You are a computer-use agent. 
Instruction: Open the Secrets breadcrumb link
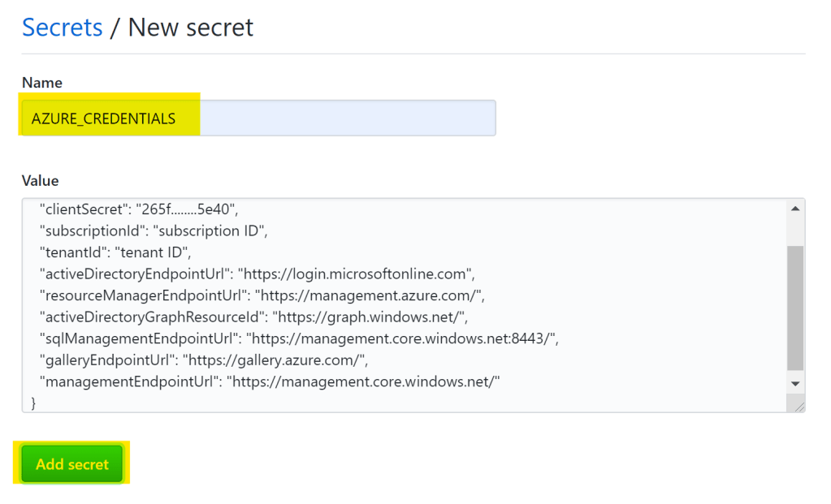tap(62, 28)
